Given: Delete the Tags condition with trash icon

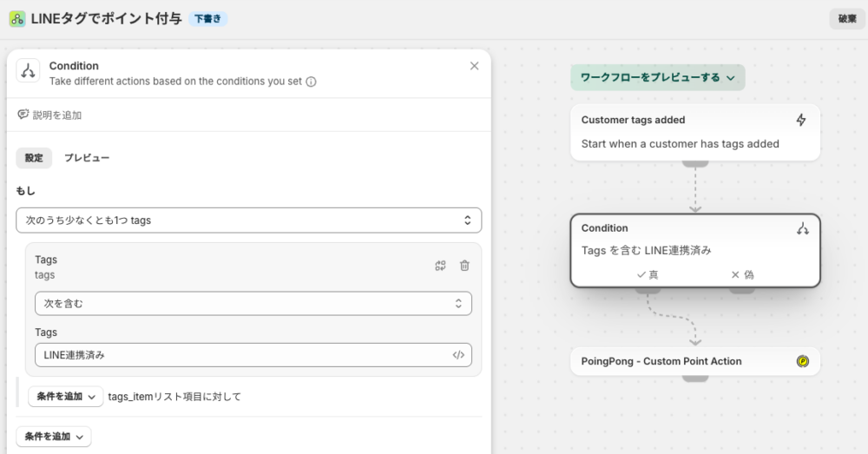Looking at the screenshot, I should tap(464, 266).
